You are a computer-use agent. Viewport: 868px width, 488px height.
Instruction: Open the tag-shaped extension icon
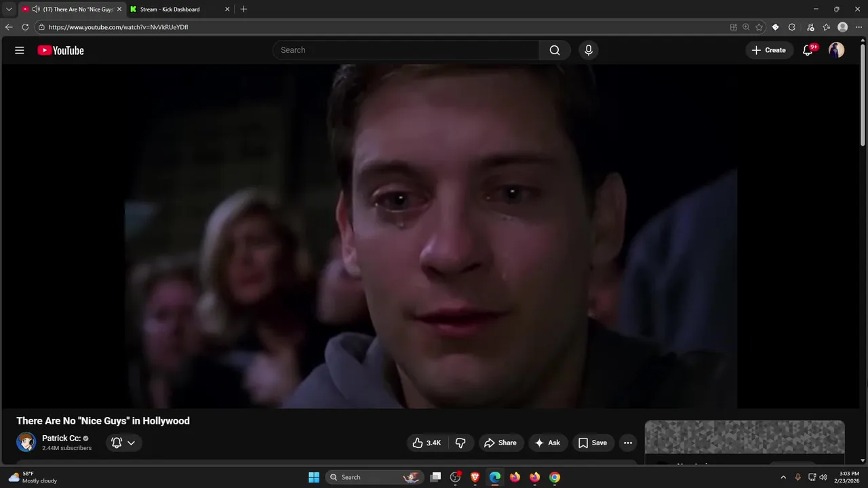click(x=776, y=27)
